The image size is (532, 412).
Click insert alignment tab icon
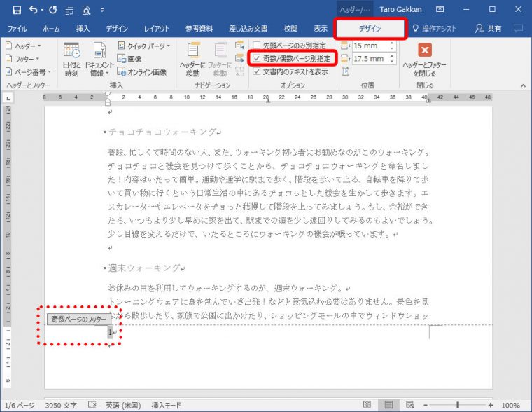[x=345, y=71]
